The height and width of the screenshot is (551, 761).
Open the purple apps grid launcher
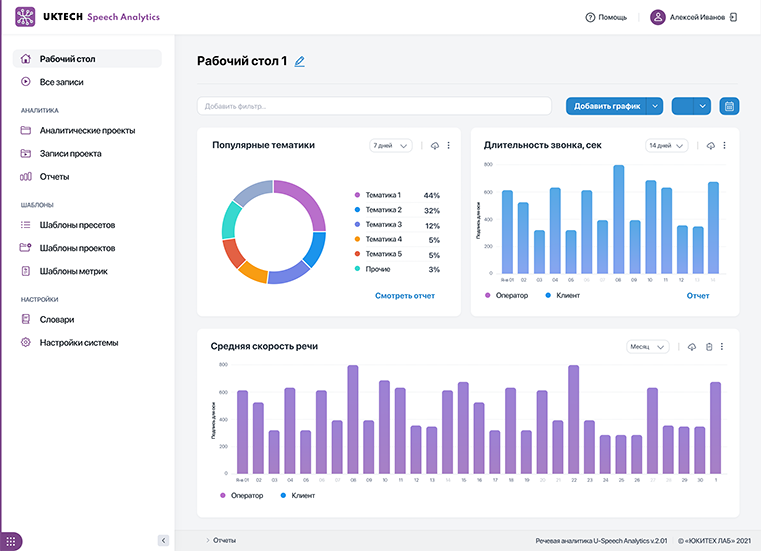point(11,541)
